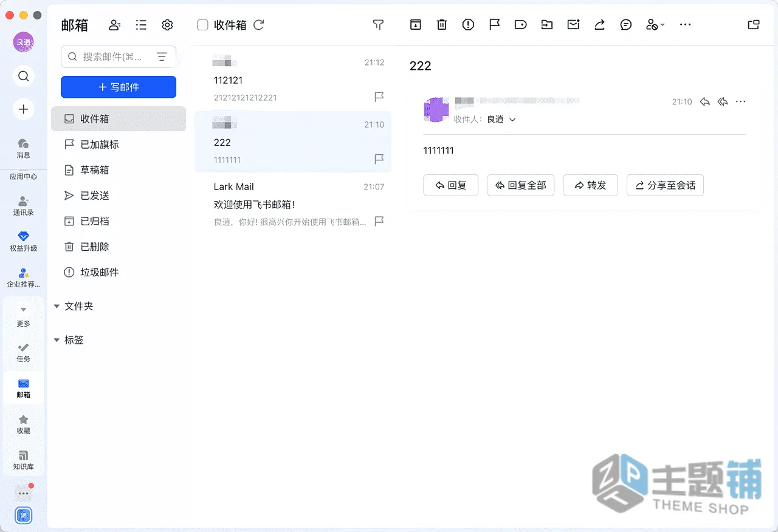The height and width of the screenshot is (532, 778).
Task: Click reply-all arrow icon in message header
Action: tap(723, 102)
